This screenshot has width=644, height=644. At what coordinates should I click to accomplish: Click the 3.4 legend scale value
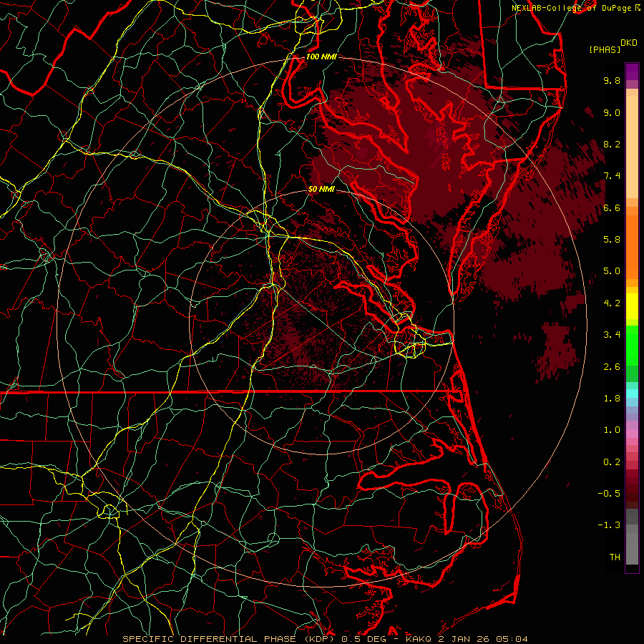pos(612,335)
